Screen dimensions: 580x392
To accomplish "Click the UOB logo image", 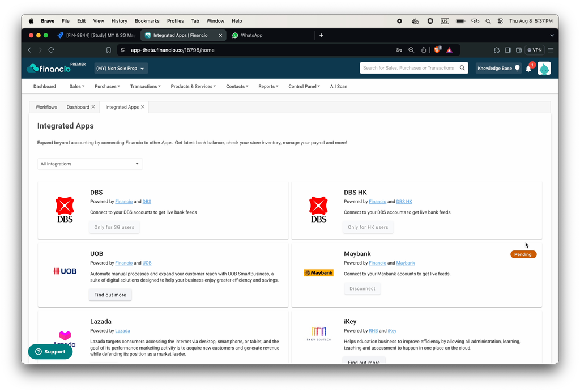I will pyautogui.click(x=65, y=271).
